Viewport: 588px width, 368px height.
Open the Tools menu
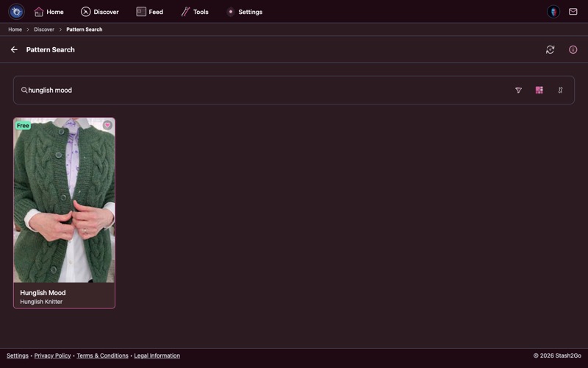[195, 12]
